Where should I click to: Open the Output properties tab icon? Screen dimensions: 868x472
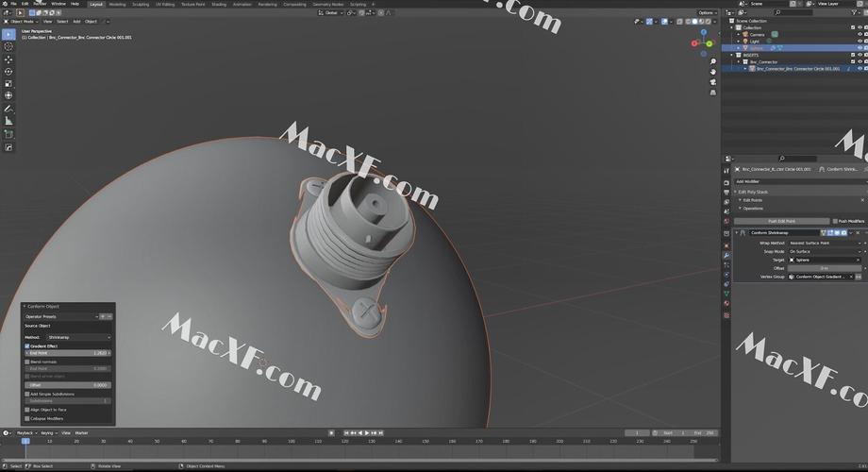(726, 193)
